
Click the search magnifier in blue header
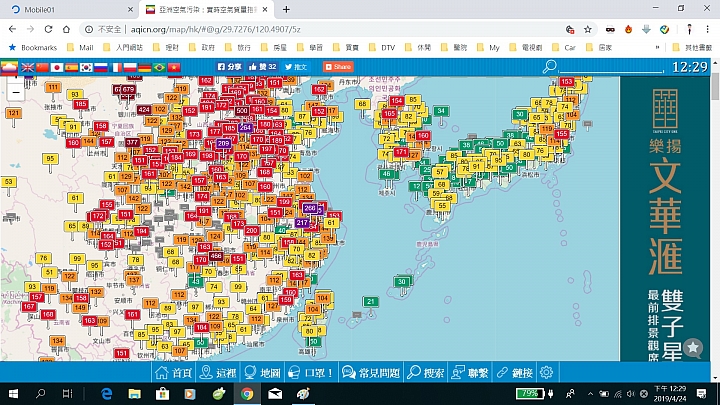549,67
